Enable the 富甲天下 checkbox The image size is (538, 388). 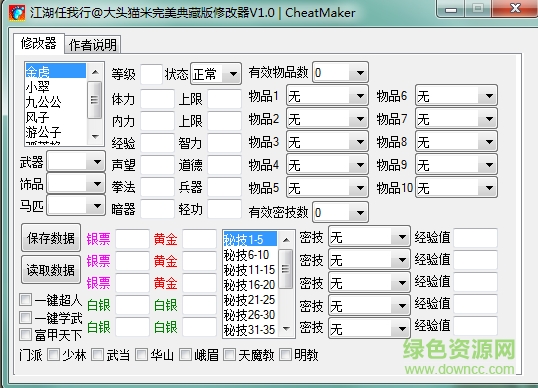pyautogui.click(x=26, y=334)
